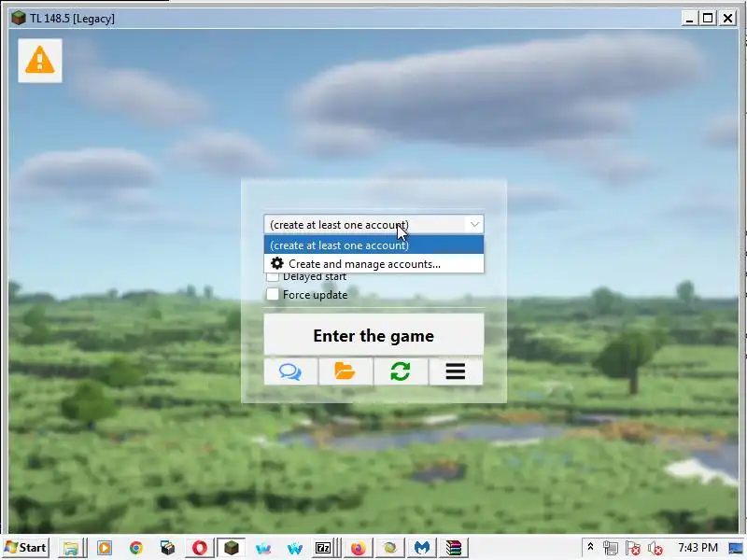Open 7-Zip from the taskbar
The height and width of the screenshot is (560, 747).
point(323,548)
